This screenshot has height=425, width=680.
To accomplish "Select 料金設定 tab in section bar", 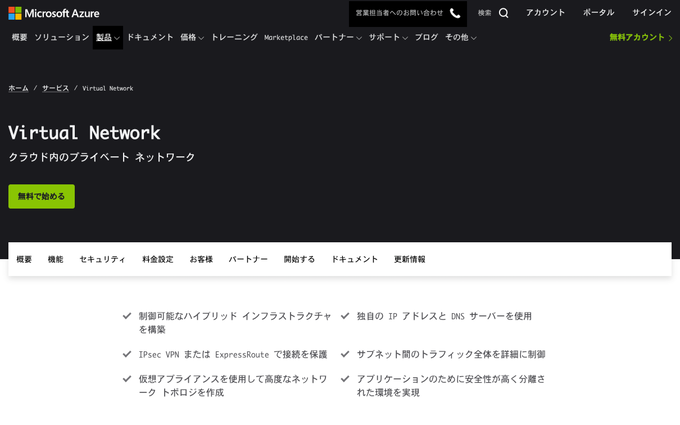I will [158, 259].
